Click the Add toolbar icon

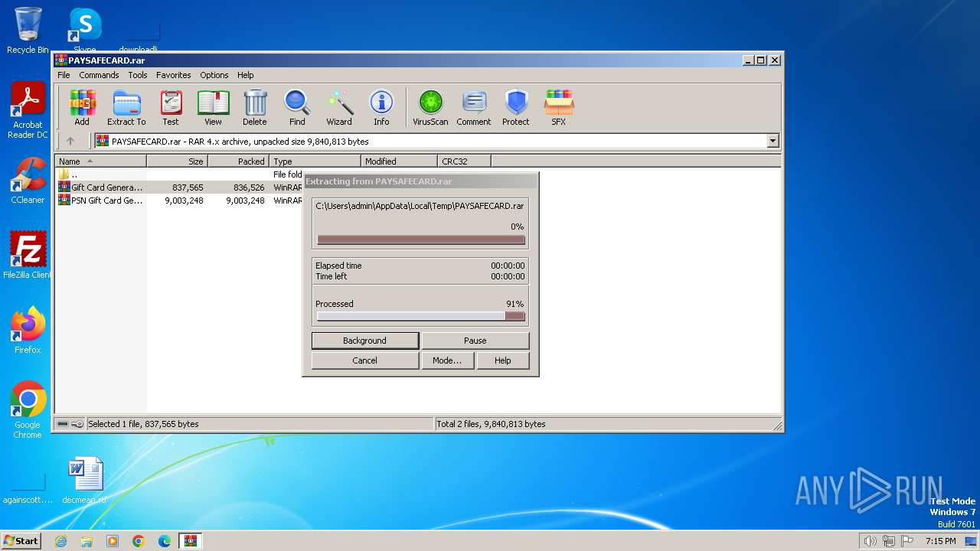82,107
